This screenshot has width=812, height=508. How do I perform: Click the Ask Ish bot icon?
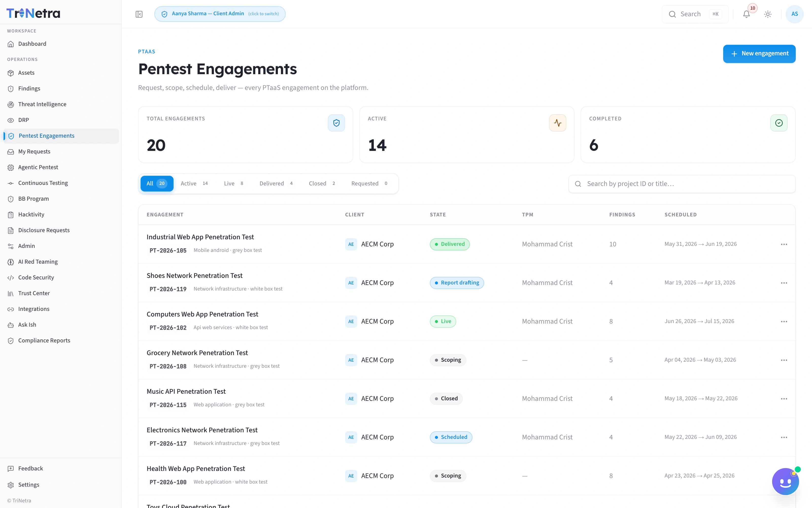click(x=11, y=325)
